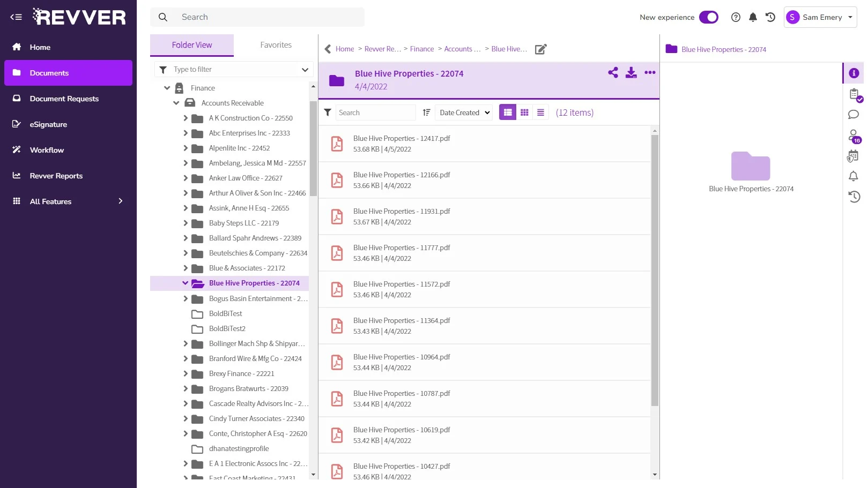Viewport: 868px width, 488px height.
Task: Expand Brexy Finance - 22221 folder
Action: (x=186, y=373)
